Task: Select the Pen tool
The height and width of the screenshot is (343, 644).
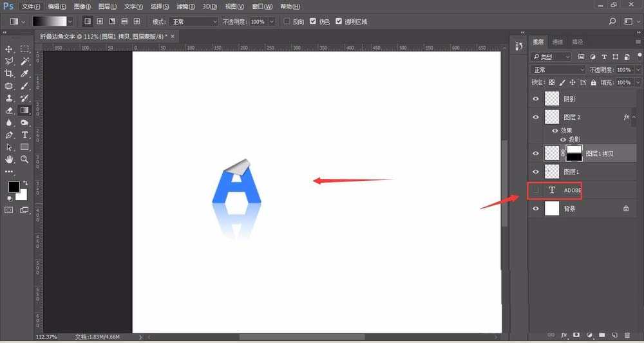Action: click(9, 135)
